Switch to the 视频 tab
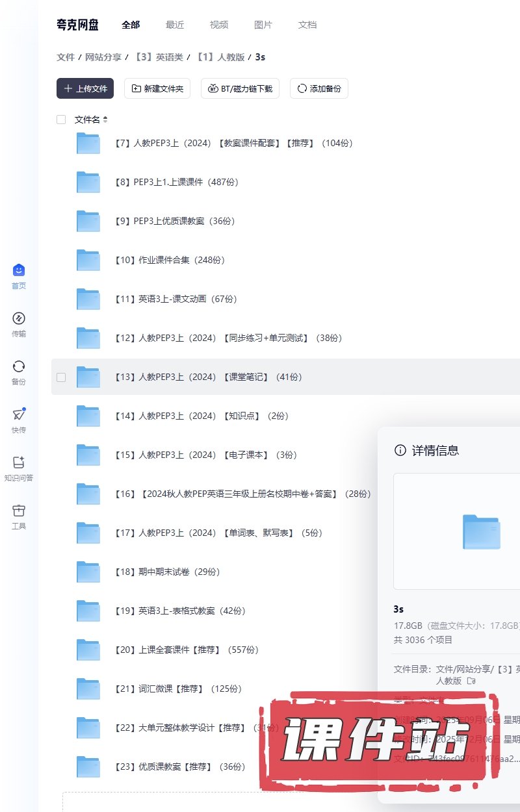 [219, 25]
